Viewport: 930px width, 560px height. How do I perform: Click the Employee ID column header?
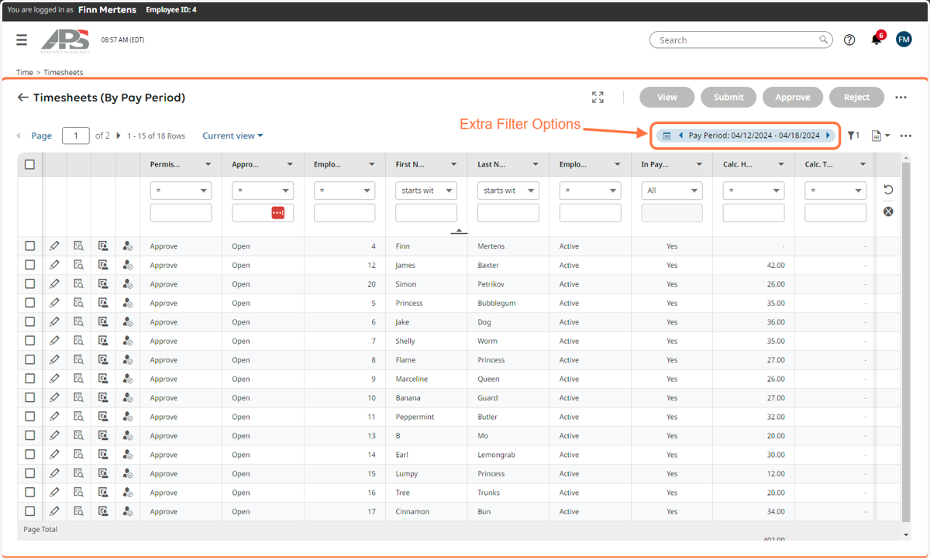coord(344,164)
